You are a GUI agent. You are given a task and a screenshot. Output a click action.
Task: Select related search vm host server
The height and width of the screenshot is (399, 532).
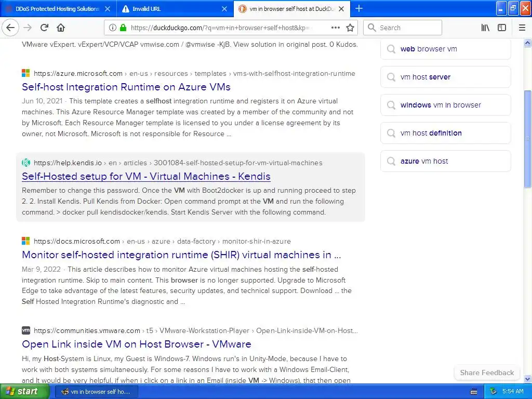click(x=445, y=77)
